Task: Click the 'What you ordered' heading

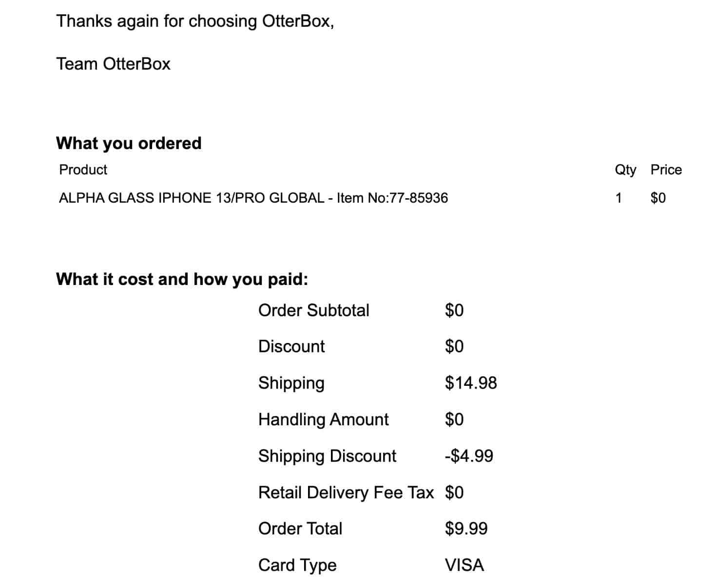Action: pyautogui.click(x=129, y=143)
